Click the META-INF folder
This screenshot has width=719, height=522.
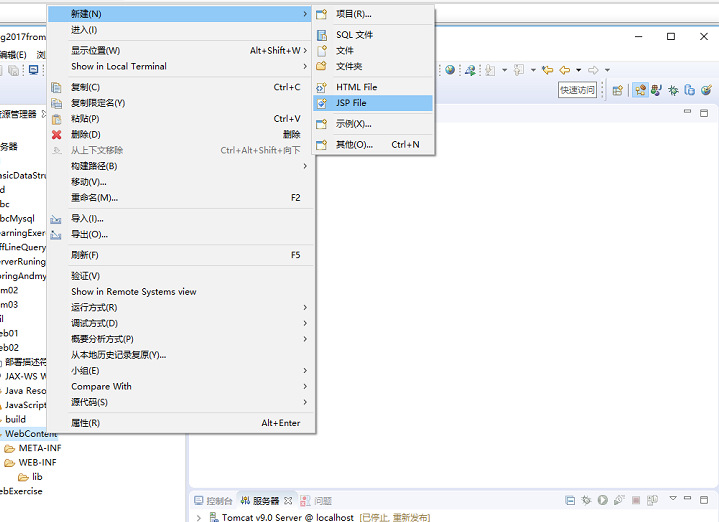33,448
